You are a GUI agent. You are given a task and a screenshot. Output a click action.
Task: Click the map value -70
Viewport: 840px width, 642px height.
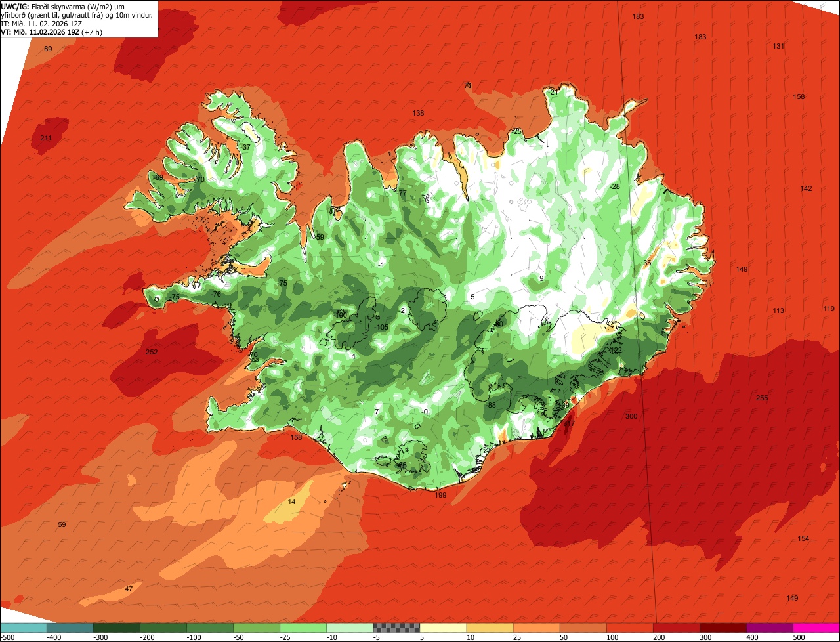click(199, 180)
